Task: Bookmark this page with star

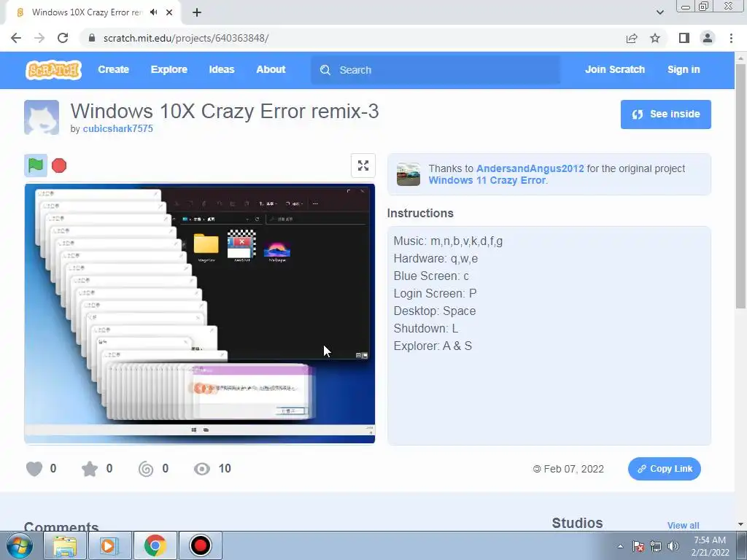Action: (655, 38)
